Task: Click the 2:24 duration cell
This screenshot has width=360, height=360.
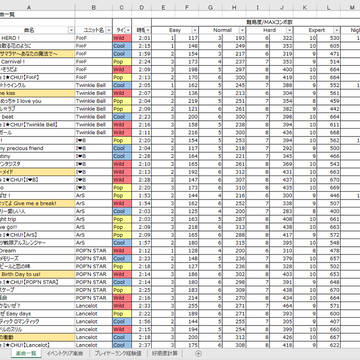Action: (x=142, y=62)
